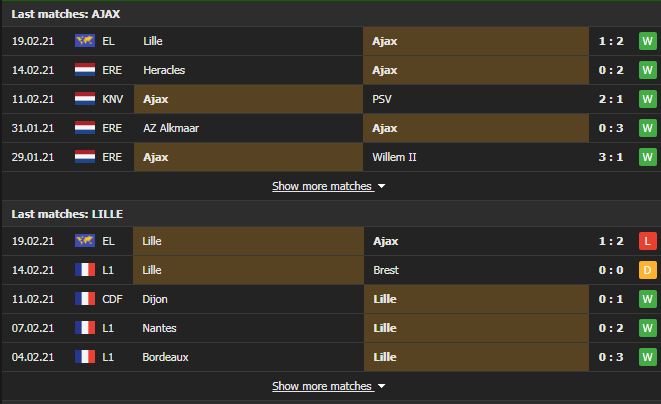Image resolution: width=661 pixels, height=404 pixels.
Task: Open the AZ Alkmaar team name
Action: coord(171,128)
